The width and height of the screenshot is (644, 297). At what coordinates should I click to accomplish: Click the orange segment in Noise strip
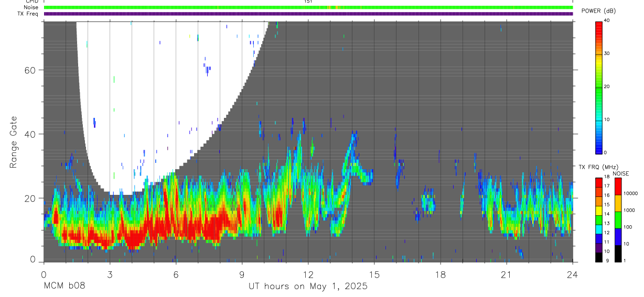(x=334, y=7)
